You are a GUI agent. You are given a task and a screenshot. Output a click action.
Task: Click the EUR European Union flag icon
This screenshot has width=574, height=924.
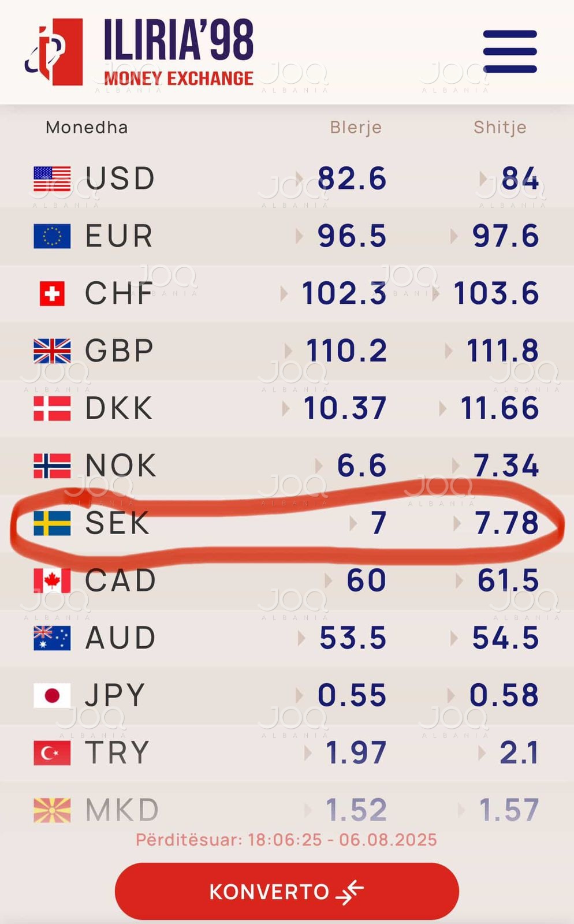[52, 236]
